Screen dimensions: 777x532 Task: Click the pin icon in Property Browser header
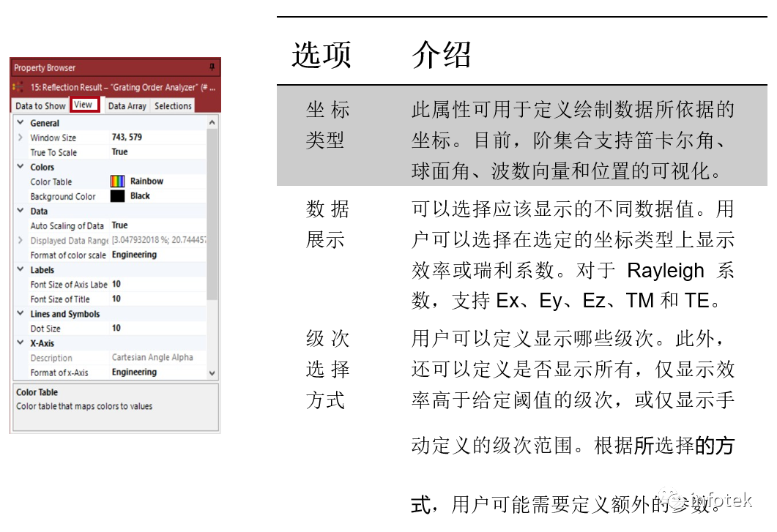(x=212, y=67)
